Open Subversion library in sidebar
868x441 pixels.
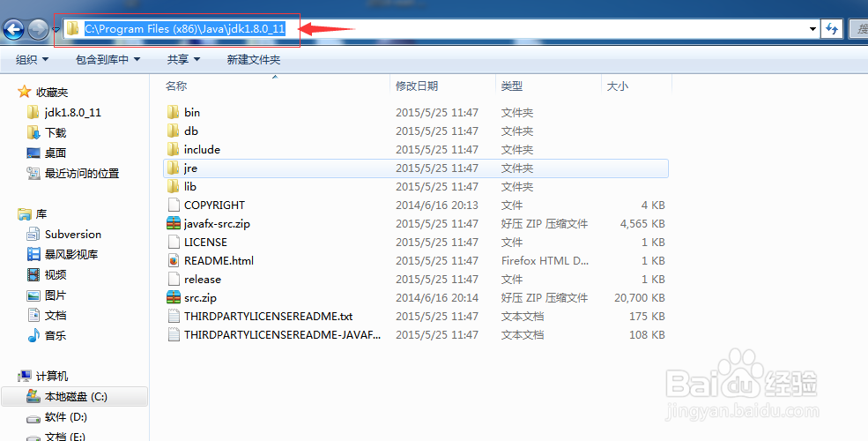click(73, 235)
